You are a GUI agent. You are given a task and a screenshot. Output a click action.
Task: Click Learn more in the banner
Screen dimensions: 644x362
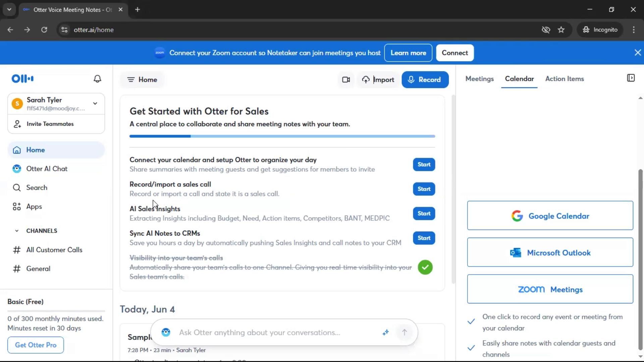tap(408, 53)
